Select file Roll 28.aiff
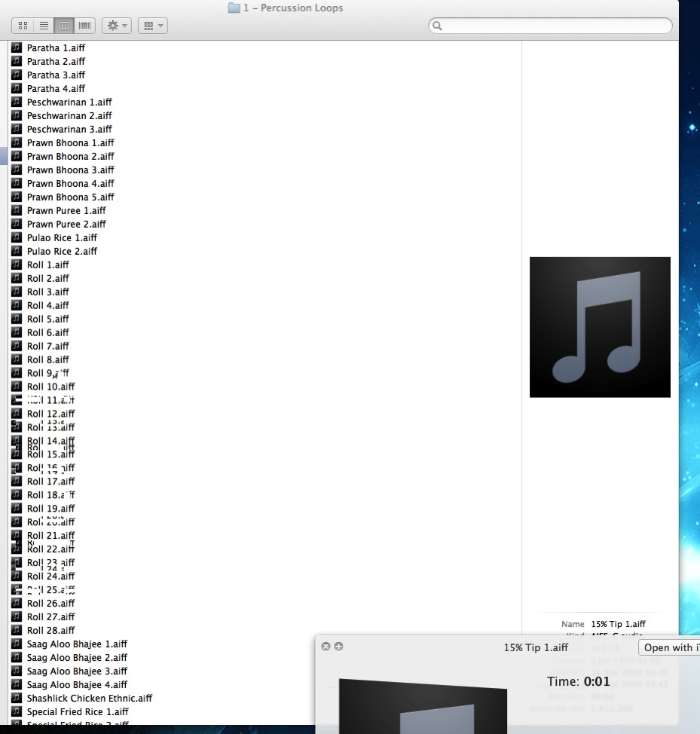This screenshot has width=700, height=734. click(x=50, y=631)
